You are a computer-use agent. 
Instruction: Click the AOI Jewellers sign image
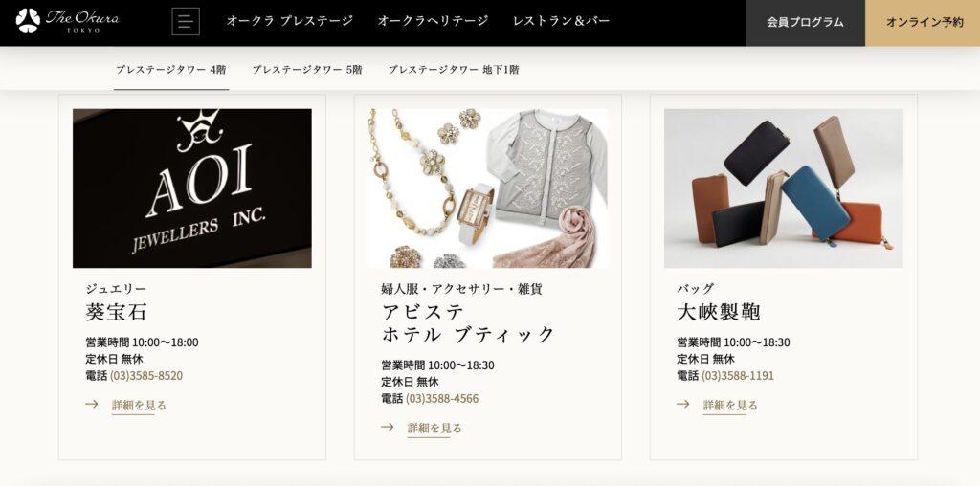pos(191,188)
